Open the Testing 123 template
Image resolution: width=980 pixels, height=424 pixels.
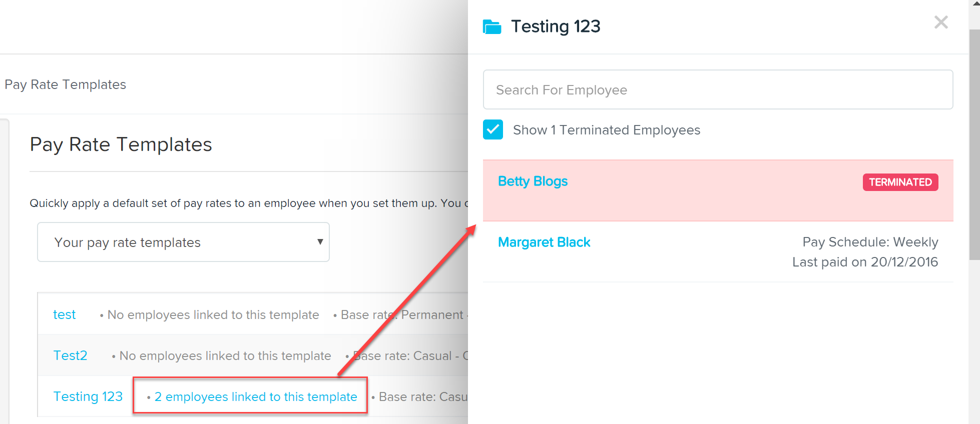click(88, 396)
